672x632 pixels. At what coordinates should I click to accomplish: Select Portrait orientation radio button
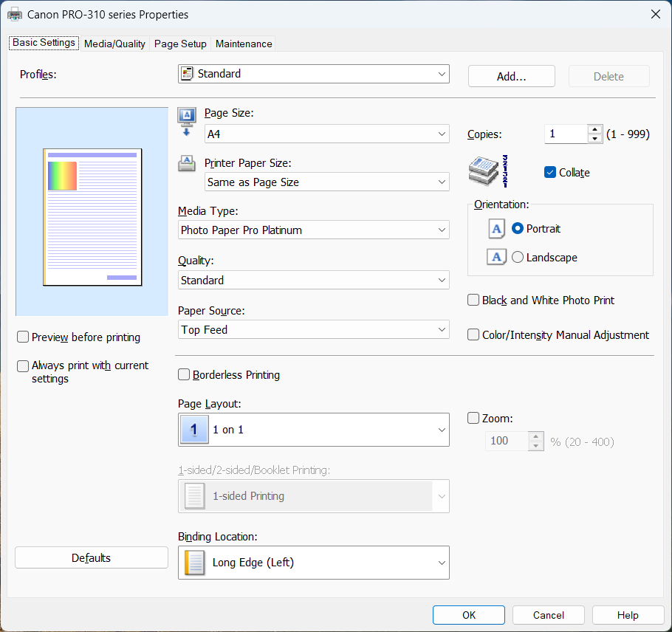(x=517, y=228)
